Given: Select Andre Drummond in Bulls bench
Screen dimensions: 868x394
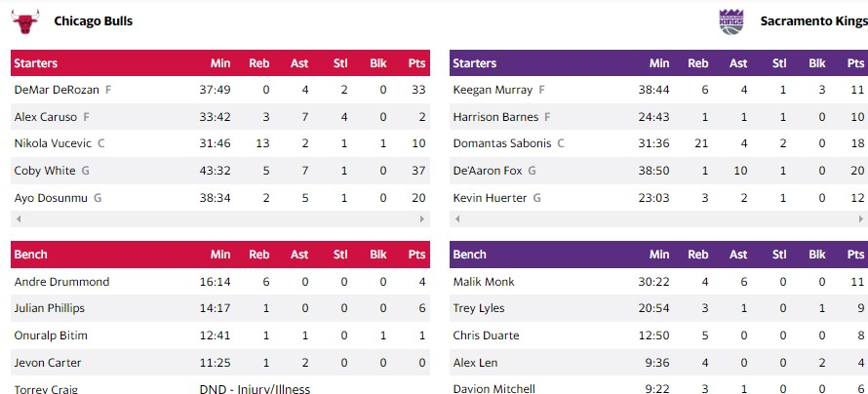Looking at the screenshot, I should [61, 282].
